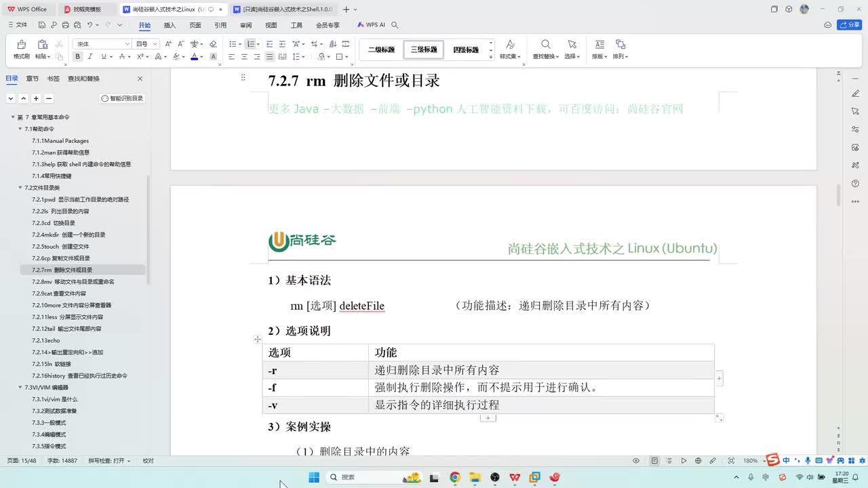Collapse the 7.2文件目录类 section
This screenshot has width=868, height=488.
[20, 188]
